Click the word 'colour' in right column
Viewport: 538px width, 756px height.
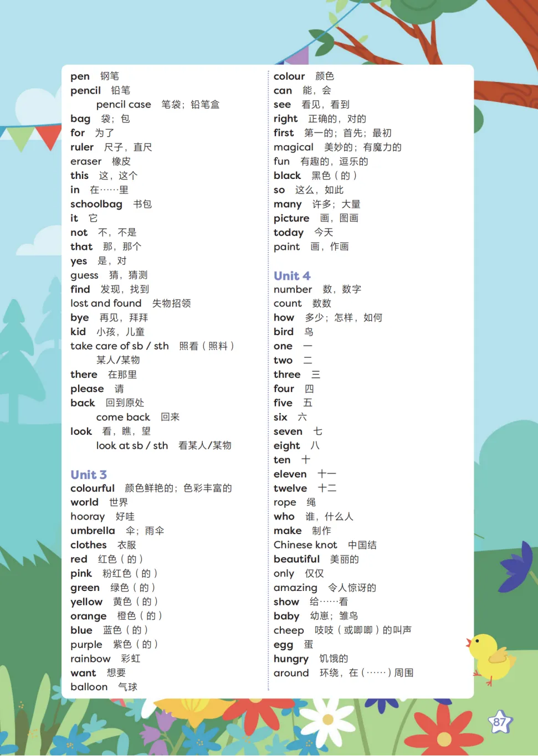point(289,76)
